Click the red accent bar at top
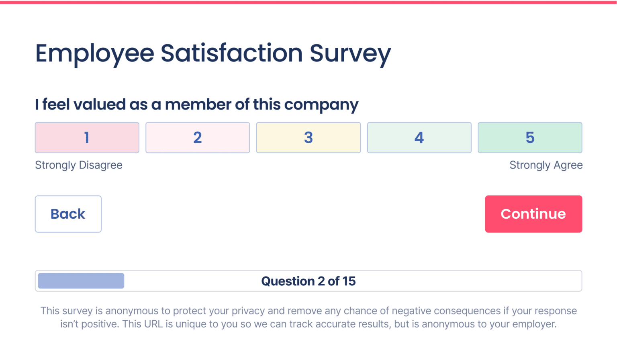Viewport: 617px width, 364px height. tap(308, 2)
